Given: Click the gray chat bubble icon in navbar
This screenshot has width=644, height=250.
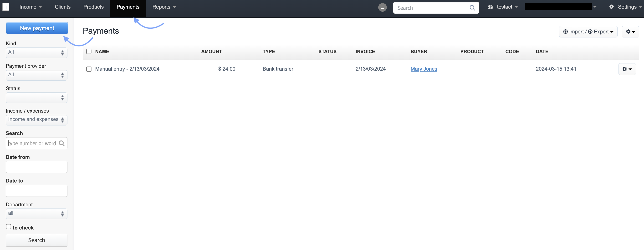Looking at the screenshot, I should click(382, 7).
